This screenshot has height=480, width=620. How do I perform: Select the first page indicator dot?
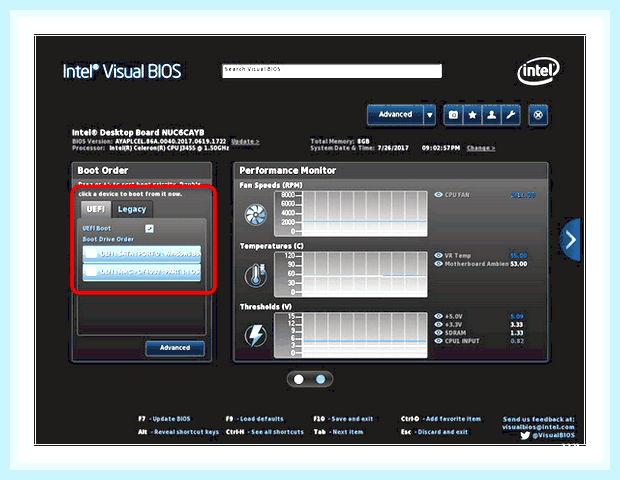(299, 380)
